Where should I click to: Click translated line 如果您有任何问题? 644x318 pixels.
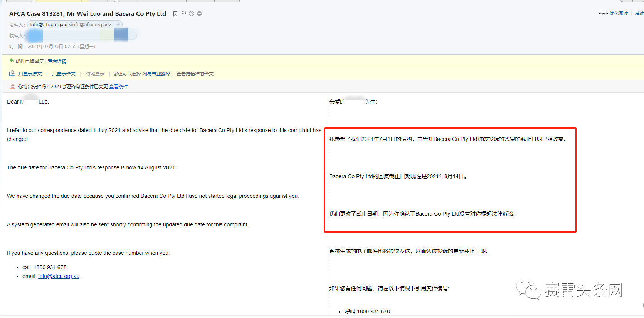(389, 288)
